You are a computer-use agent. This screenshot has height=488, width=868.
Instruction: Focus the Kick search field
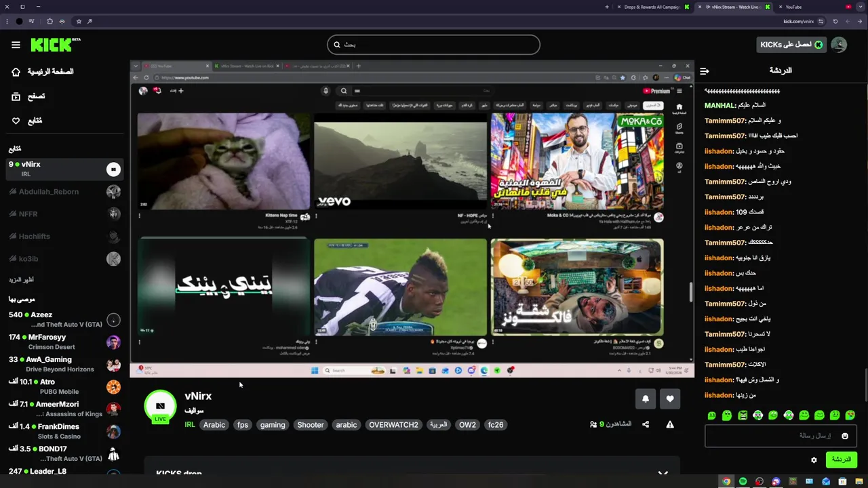(x=433, y=45)
